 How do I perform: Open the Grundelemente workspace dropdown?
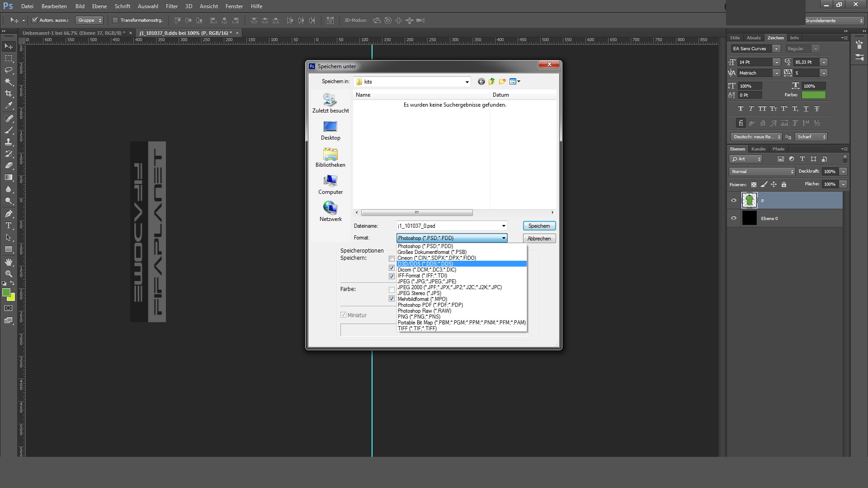(x=834, y=21)
